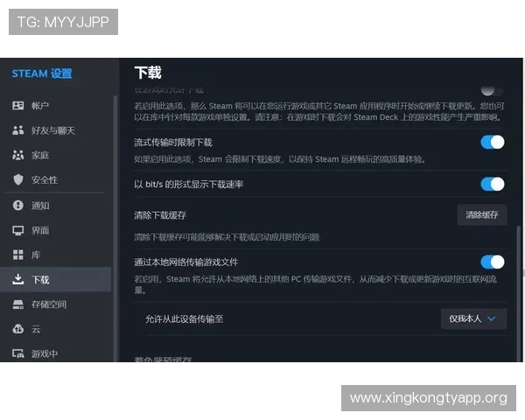Toggle the partially hidden top download switch

(x=492, y=90)
